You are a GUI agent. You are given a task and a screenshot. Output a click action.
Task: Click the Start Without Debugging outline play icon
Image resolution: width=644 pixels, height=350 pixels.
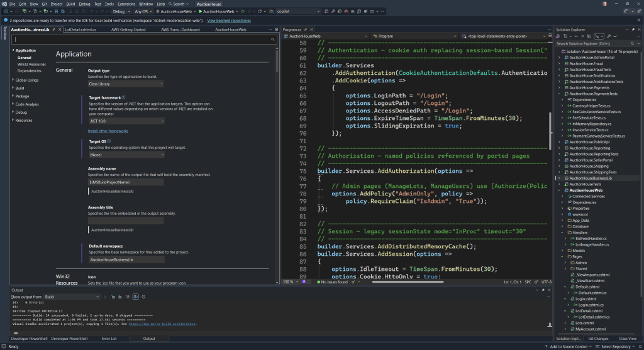click(243, 11)
